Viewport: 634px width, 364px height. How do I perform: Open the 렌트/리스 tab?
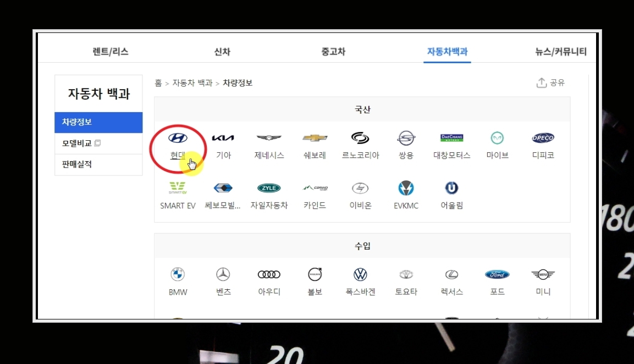111,51
